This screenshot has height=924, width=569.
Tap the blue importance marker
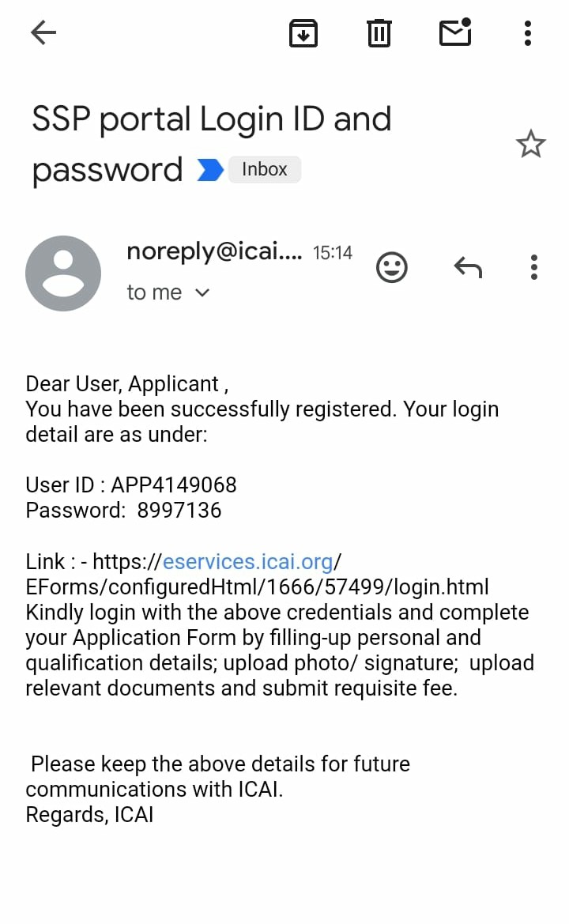[209, 170]
